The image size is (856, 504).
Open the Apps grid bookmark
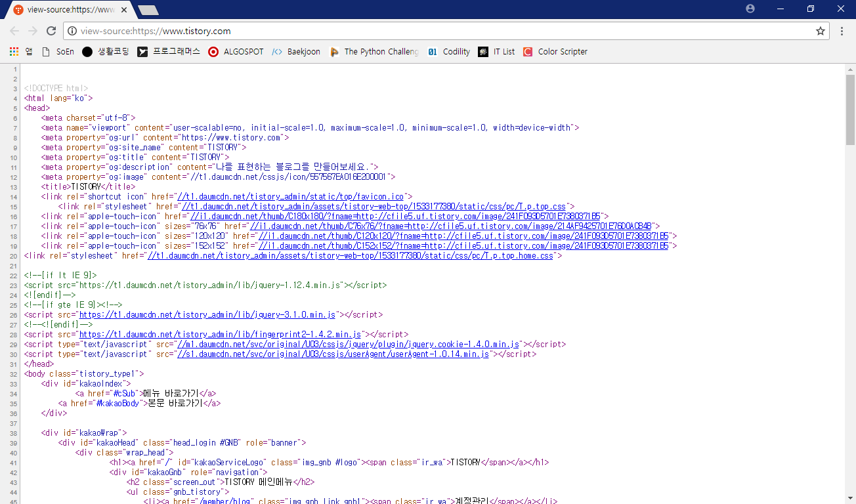[x=21, y=51]
